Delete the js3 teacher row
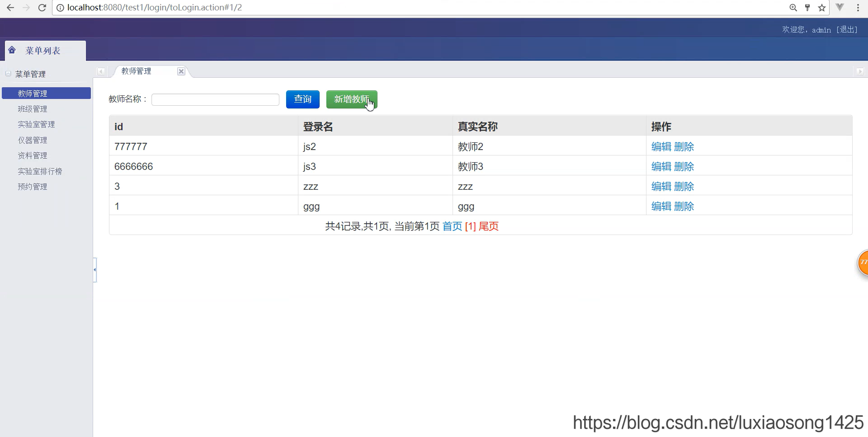The image size is (868, 437). pyautogui.click(x=684, y=166)
